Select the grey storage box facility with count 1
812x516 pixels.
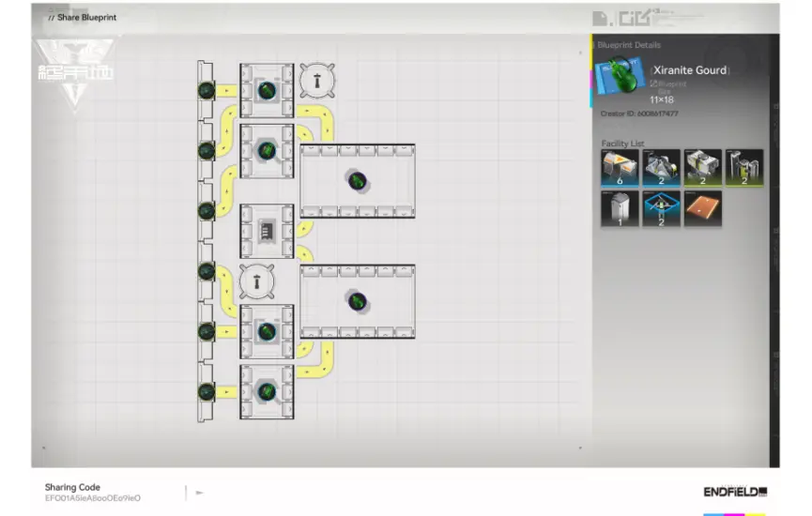pos(620,208)
